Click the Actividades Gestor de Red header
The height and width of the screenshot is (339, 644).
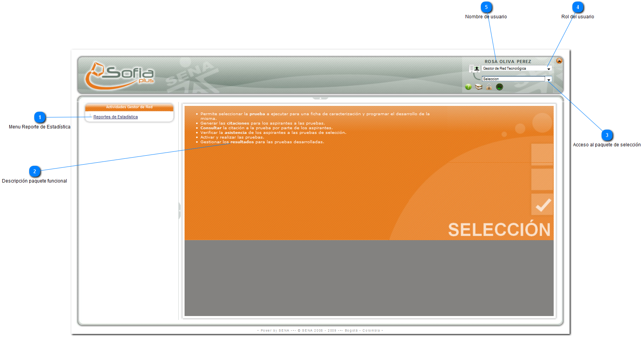pos(129,107)
